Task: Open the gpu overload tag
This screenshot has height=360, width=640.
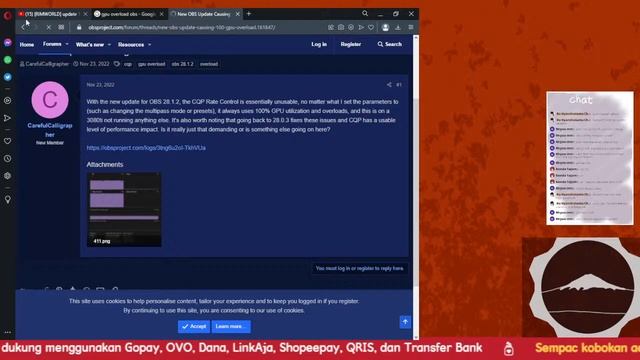Action: coord(151,64)
